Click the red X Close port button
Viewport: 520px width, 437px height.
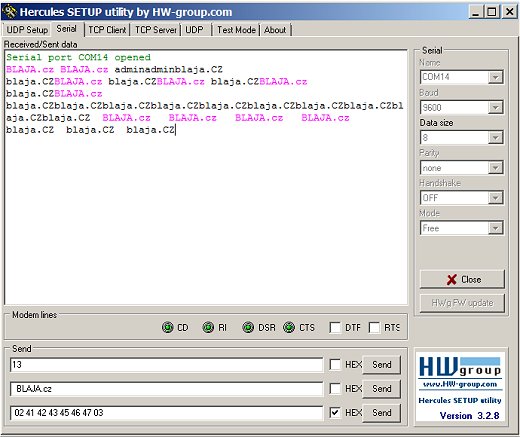[462, 279]
